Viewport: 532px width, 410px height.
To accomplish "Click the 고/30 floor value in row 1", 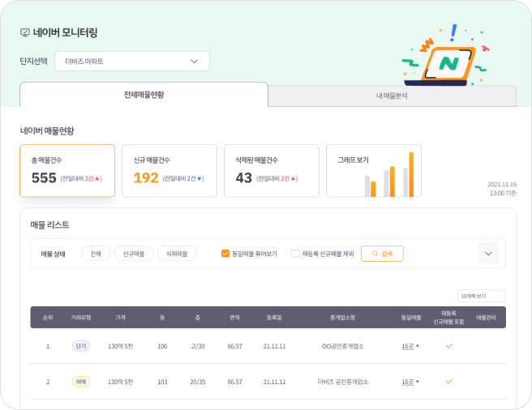I will 197,346.
